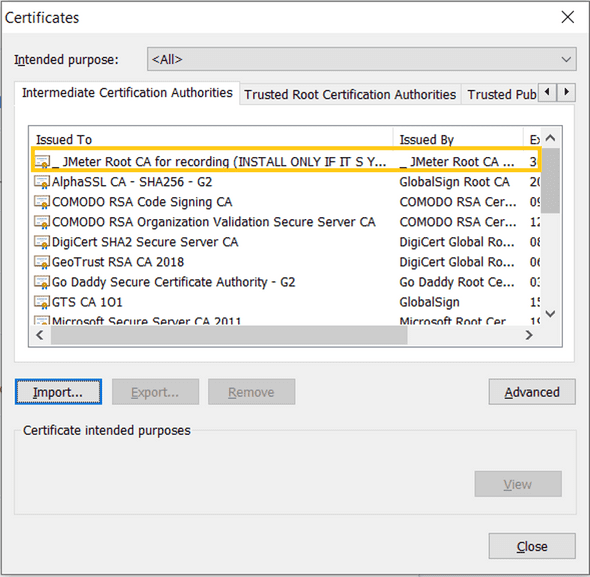The height and width of the screenshot is (577, 590).
Task: Sort by the Issued By column header
Action: tap(458, 140)
